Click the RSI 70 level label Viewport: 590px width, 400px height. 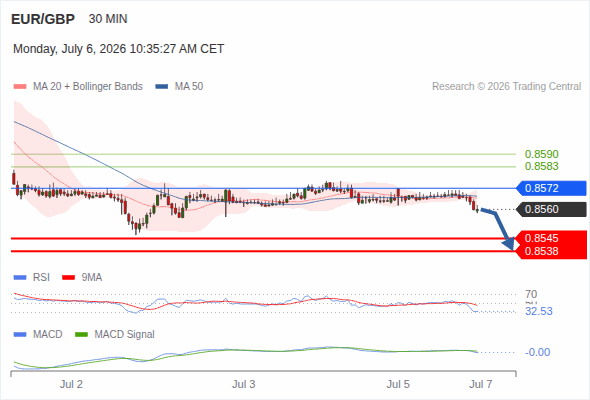click(x=531, y=294)
